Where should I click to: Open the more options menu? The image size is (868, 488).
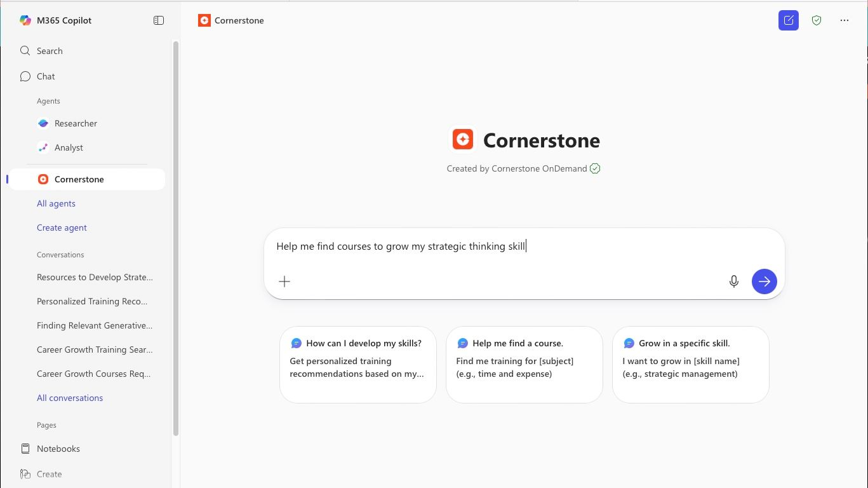845,20
